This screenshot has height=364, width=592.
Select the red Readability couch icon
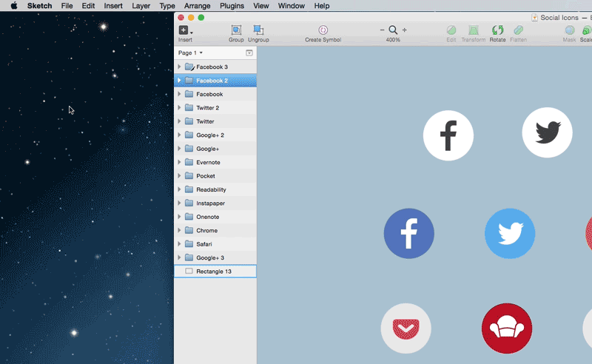507,328
